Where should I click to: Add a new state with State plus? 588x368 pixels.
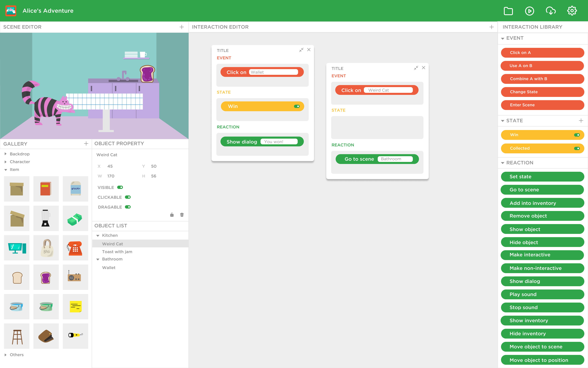(581, 121)
